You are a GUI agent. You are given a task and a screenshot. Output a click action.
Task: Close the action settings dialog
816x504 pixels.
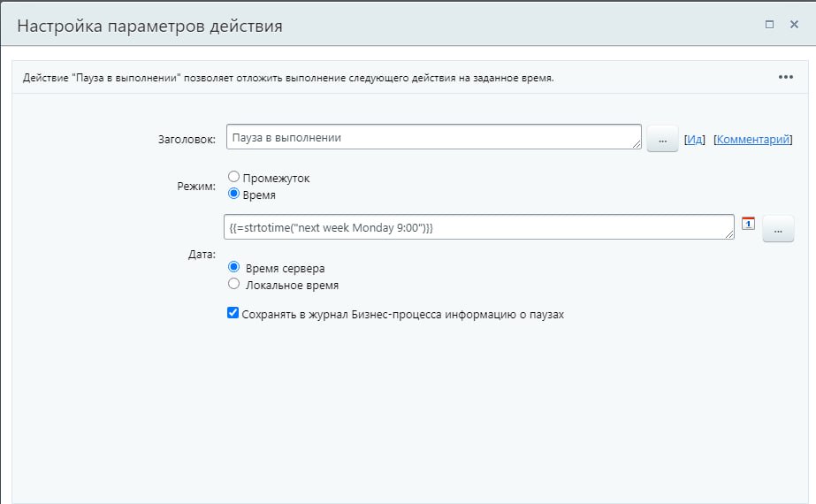pyautogui.click(x=794, y=25)
